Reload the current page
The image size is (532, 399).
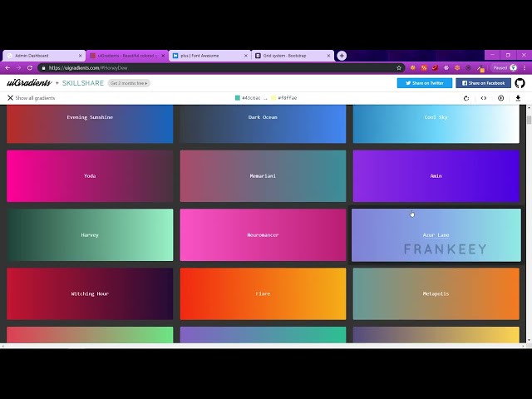30,68
